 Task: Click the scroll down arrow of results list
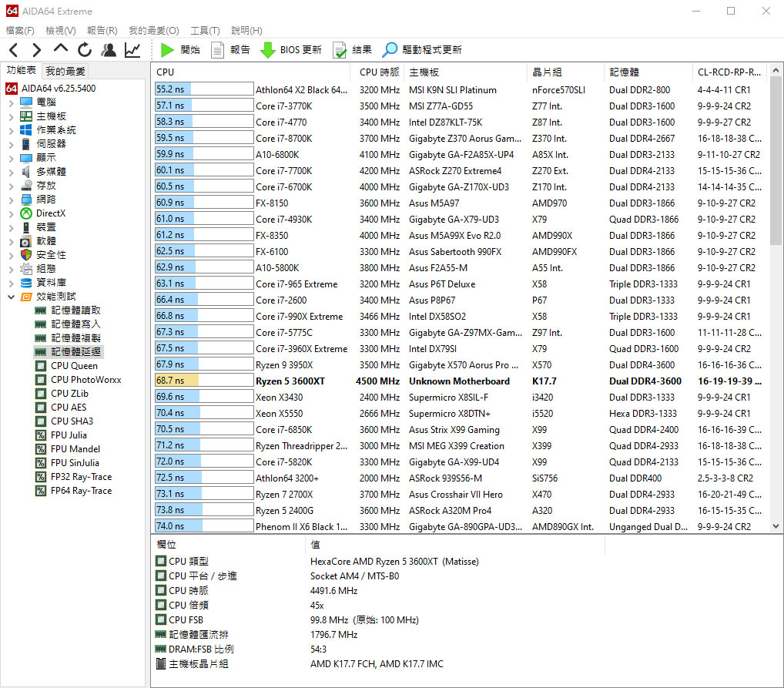point(776,526)
